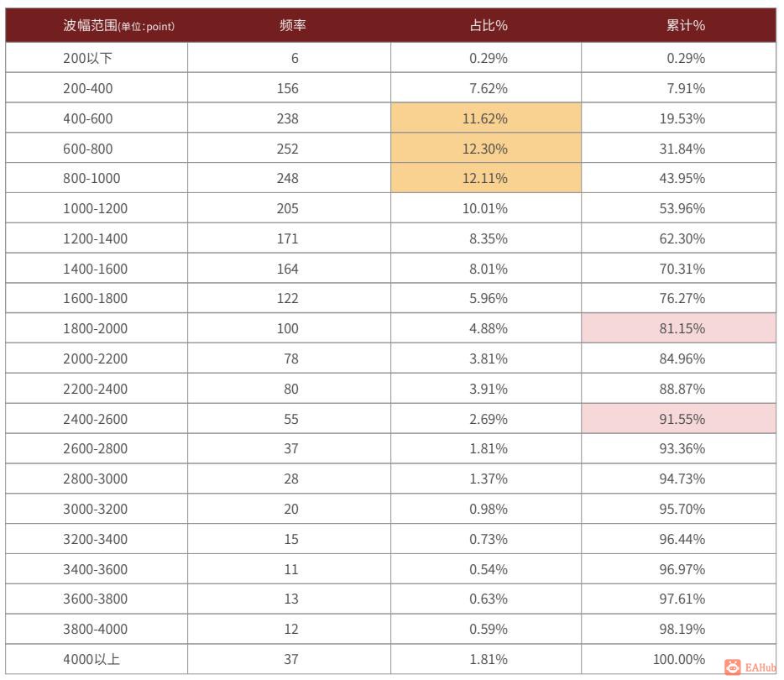This screenshot has height=680, width=784.
Task: Select the 3800-4000 range cell
Action: (x=96, y=629)
